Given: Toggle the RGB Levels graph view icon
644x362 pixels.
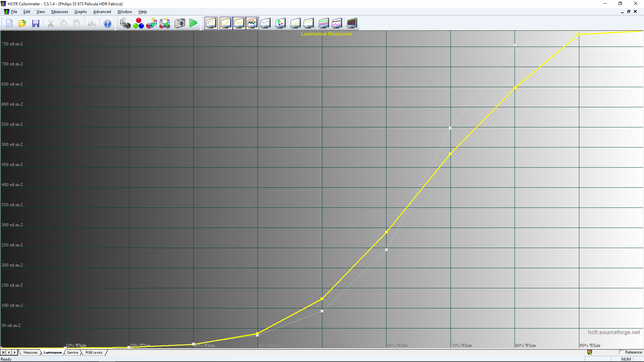Looking at the screenshot, I should (x=252, y=23).
